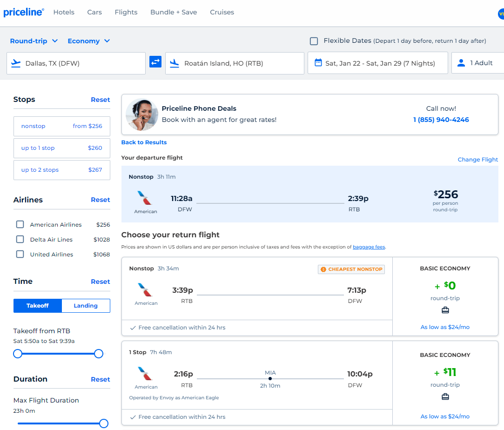Click As low as $24/mo on the +$11 fare
This screenshot has height=430, width=504.
445,416
